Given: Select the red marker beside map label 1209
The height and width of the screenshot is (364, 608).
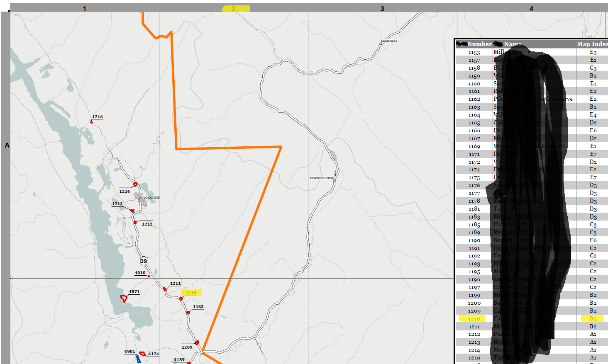Looking at the screenshot, I should click(197, 343).
